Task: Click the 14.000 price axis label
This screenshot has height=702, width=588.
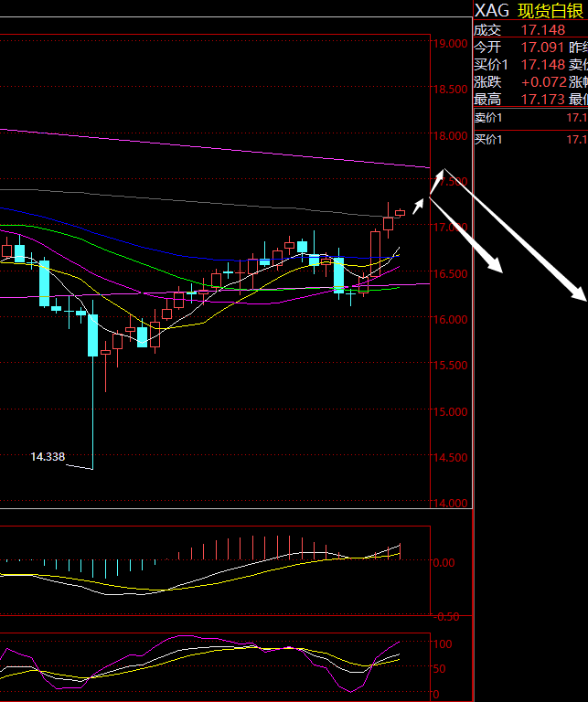Action: coord(450,504)
